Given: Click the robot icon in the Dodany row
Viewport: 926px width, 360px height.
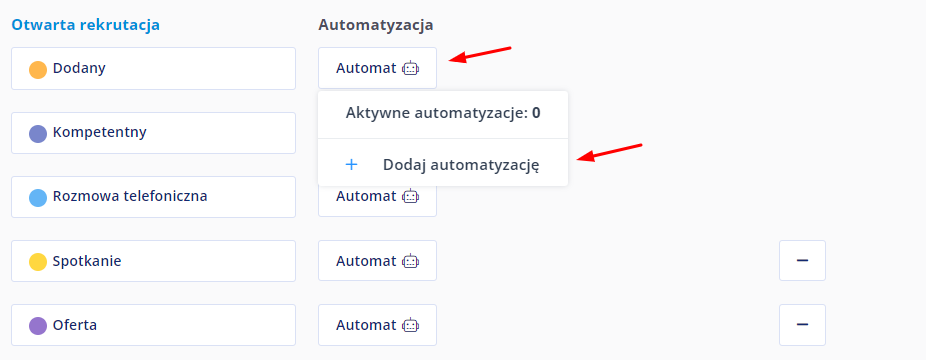Looking at the screenshot, I should [x=410, y=68].
